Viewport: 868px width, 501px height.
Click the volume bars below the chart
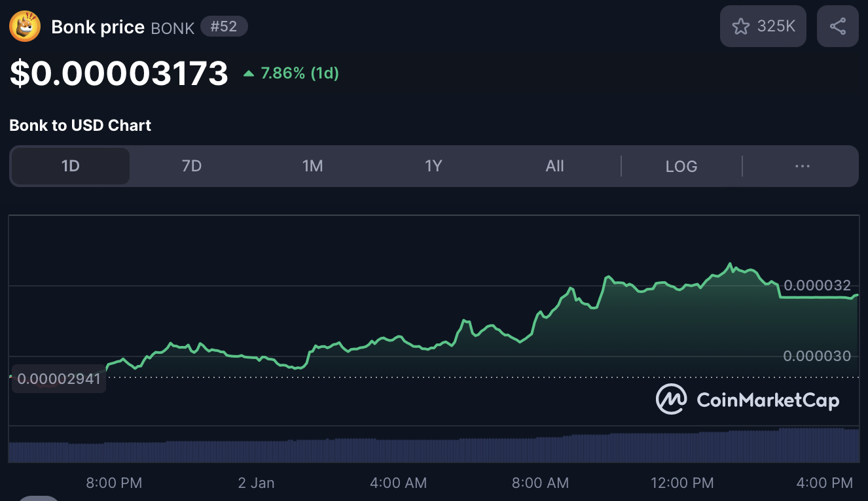pyautogui.click(x=432, y=450)
